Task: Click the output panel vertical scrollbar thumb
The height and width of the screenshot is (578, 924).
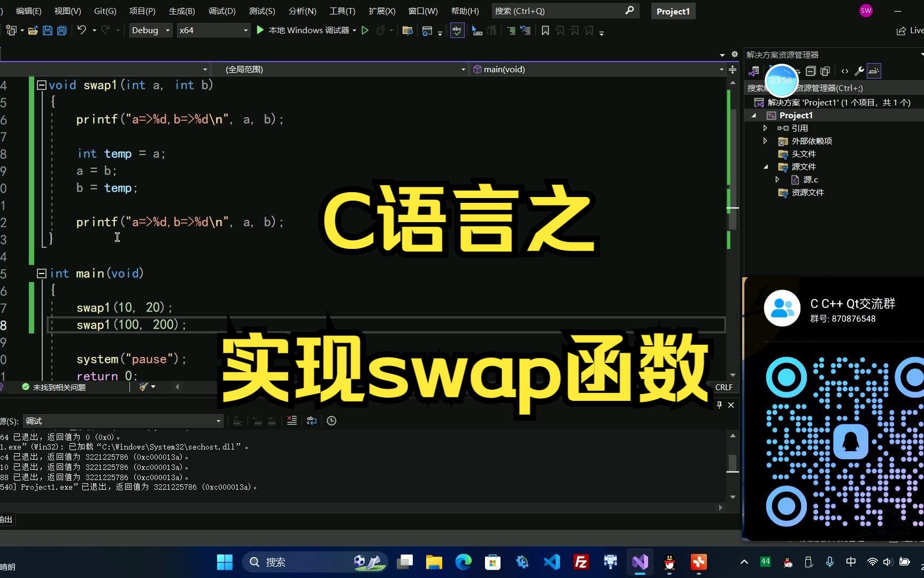Action: [733, 462]
